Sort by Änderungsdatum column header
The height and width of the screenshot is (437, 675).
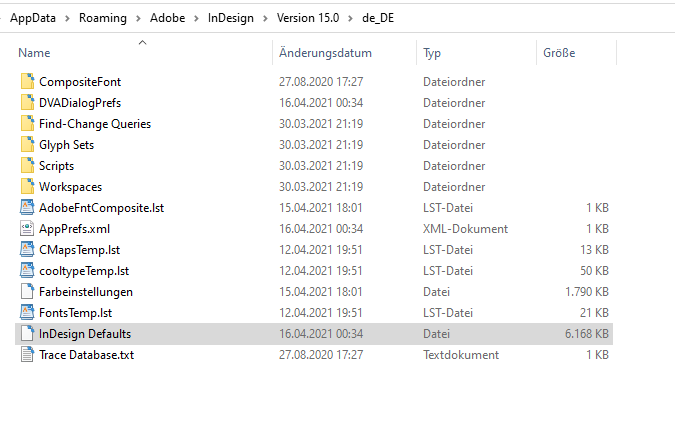(x=325, y=53)
